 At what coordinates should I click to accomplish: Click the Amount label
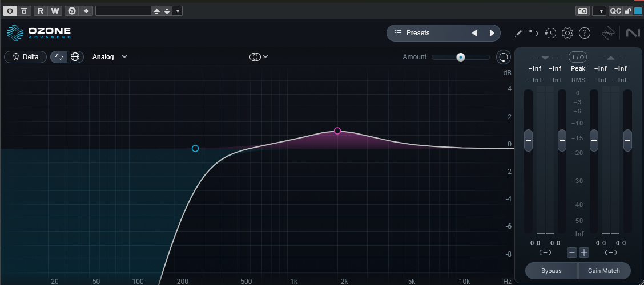tap(414, 57)
